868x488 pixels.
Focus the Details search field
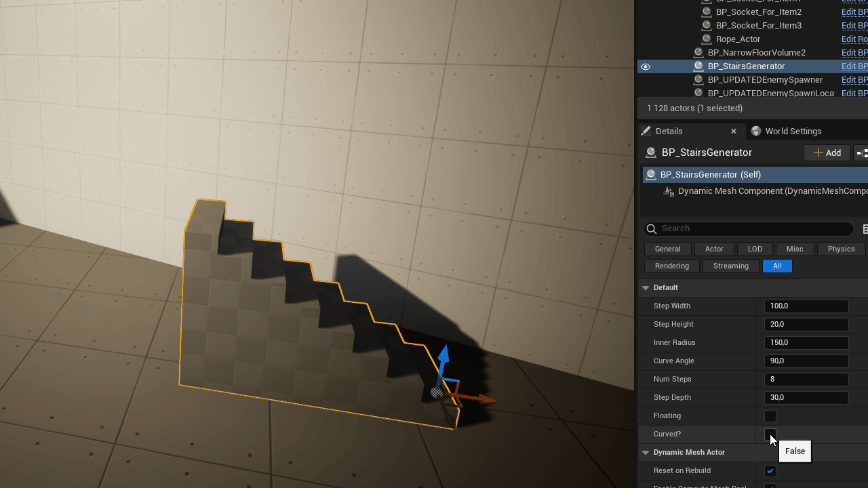tap(749, 229)
